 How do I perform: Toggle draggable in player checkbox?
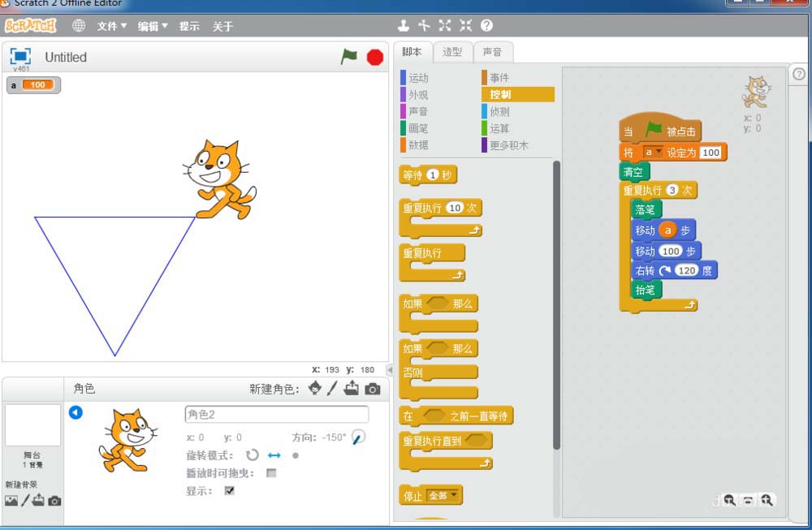point(271,473)
